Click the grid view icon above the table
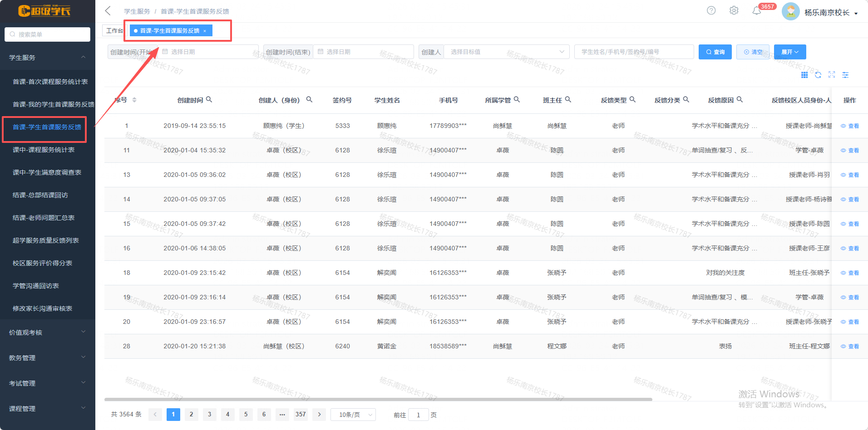 point(804,75)
